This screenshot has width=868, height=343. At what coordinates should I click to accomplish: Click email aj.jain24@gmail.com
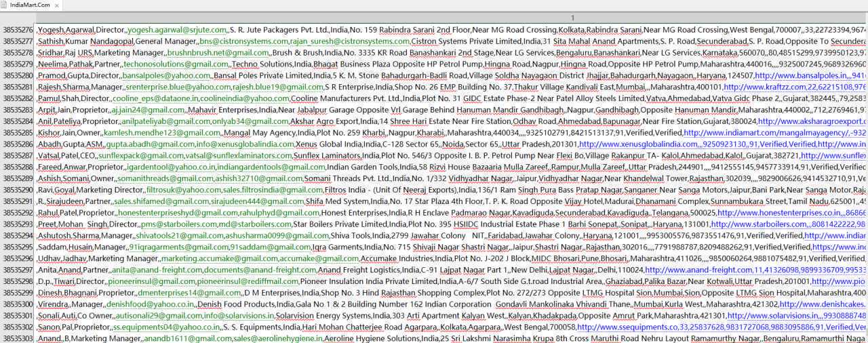(147, 110)
